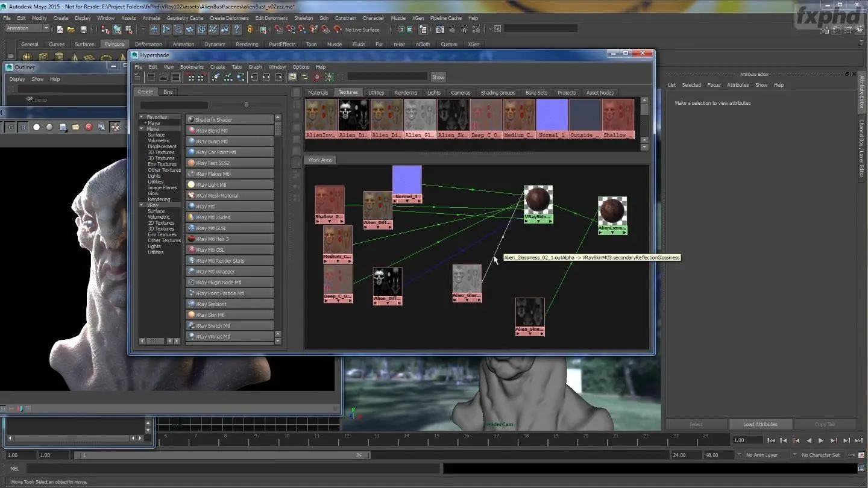Create a VRay Fast SSS2 material
Image resolution: width=868 pixels, height=488 pixels.
point(230,163)
